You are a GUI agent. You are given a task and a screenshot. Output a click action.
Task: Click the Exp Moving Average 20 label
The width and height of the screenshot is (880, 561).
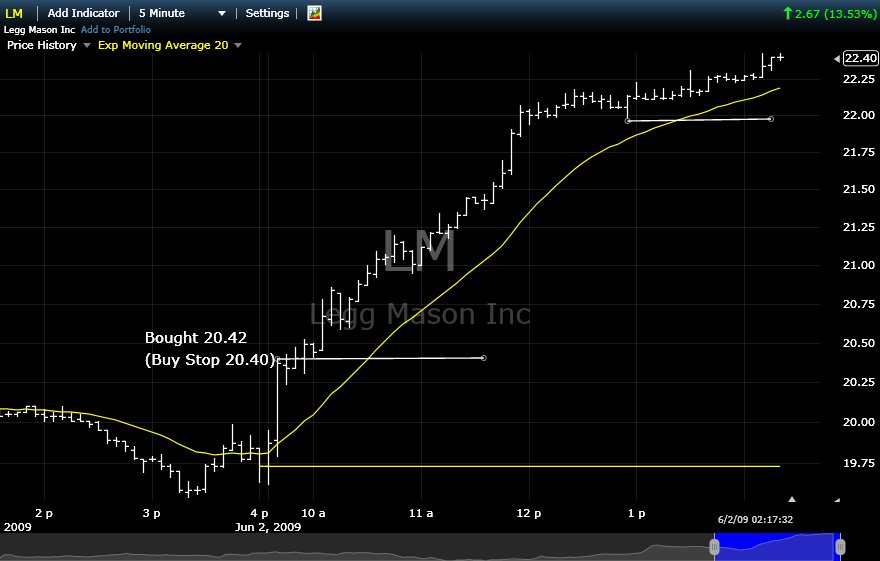coord(163,45)
